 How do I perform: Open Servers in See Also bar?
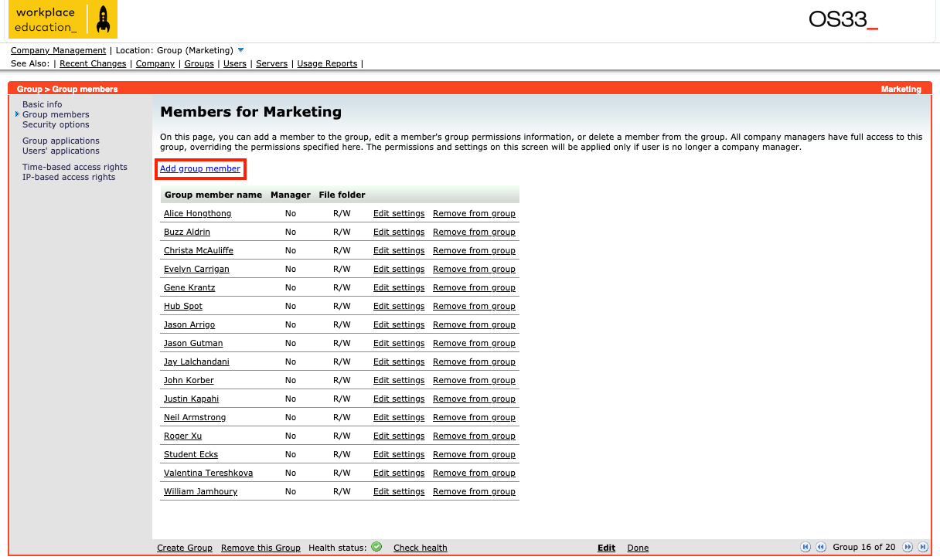click(x=272, y=63)
